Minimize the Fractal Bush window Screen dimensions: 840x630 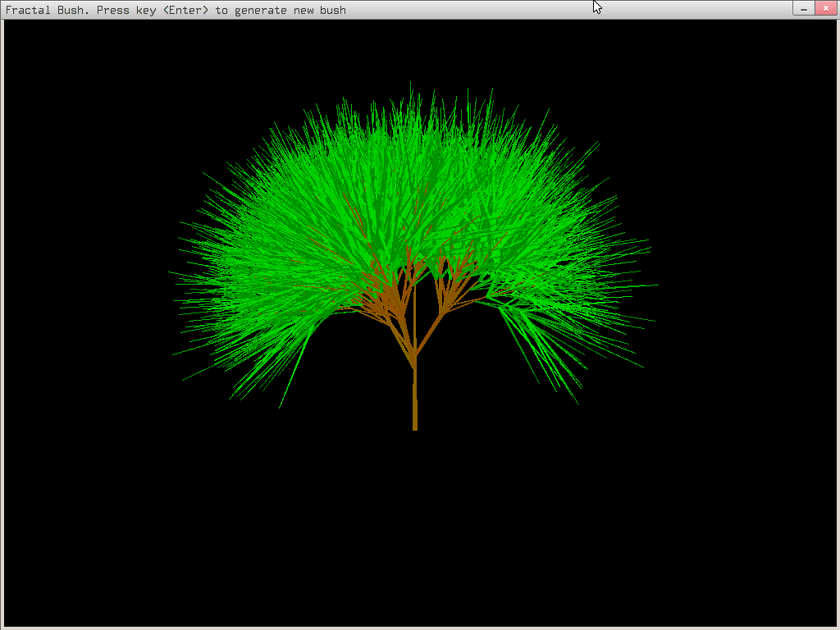click(803, 8)
